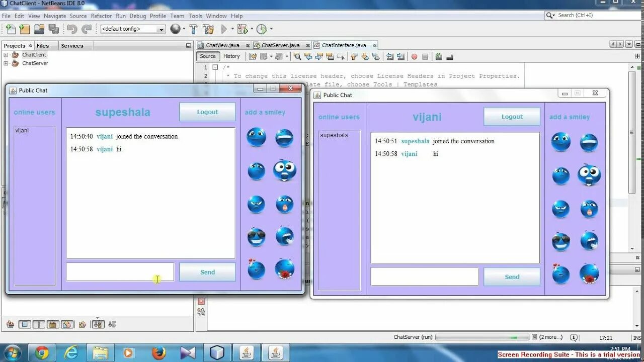Click the '(2 more...)' status bar link
Screen dimensions: 644x362
pos(550,337)
